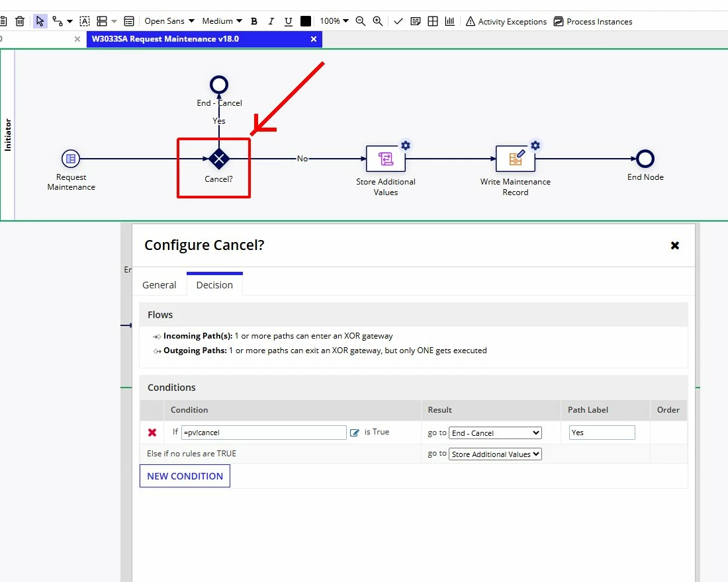Screen dimensions: 728x582
Task: Open the swimlane tool dropdown arrow
Action: click(114, 21)
